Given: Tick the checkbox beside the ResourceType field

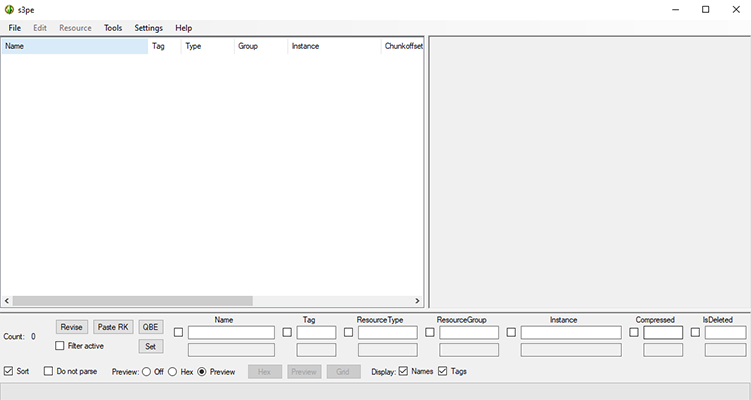Looking at the screenshot, I should point(348,332).
